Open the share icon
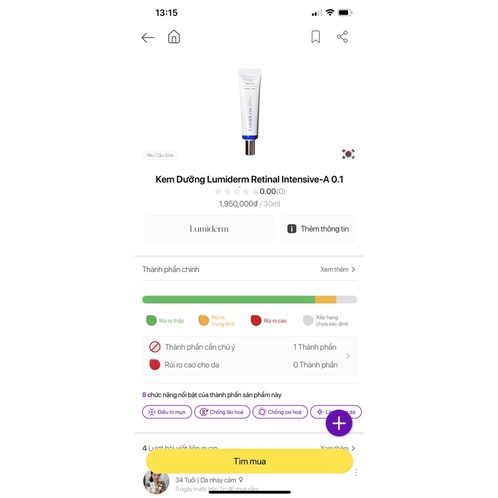Screen dimensions: 498x498 342,37
